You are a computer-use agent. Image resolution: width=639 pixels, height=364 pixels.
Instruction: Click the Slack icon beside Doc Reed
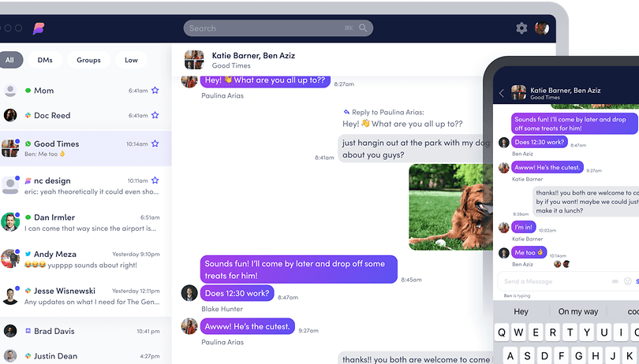(x=28, y=115)
